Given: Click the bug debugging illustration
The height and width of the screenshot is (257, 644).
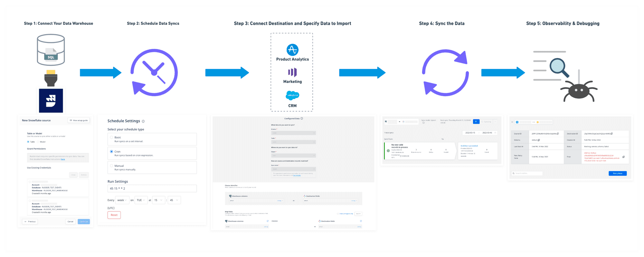Looking at the screenshot, I should [x=579, y=91].
